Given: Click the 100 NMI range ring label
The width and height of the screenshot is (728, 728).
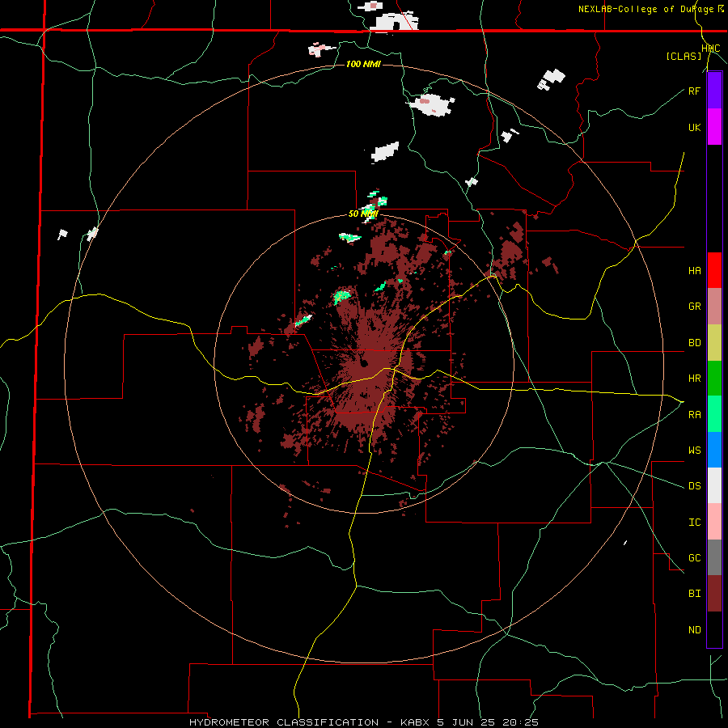Looking at the screenshot, I should tap(363, 64).
